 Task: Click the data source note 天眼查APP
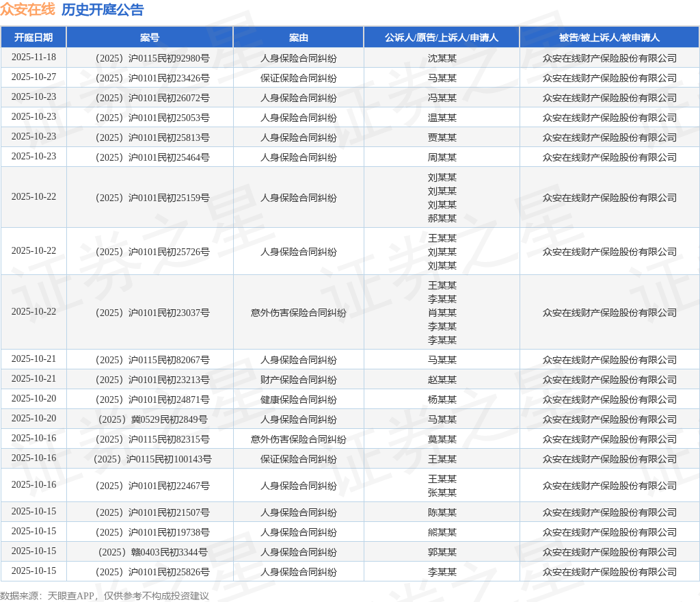click(70, 596)
